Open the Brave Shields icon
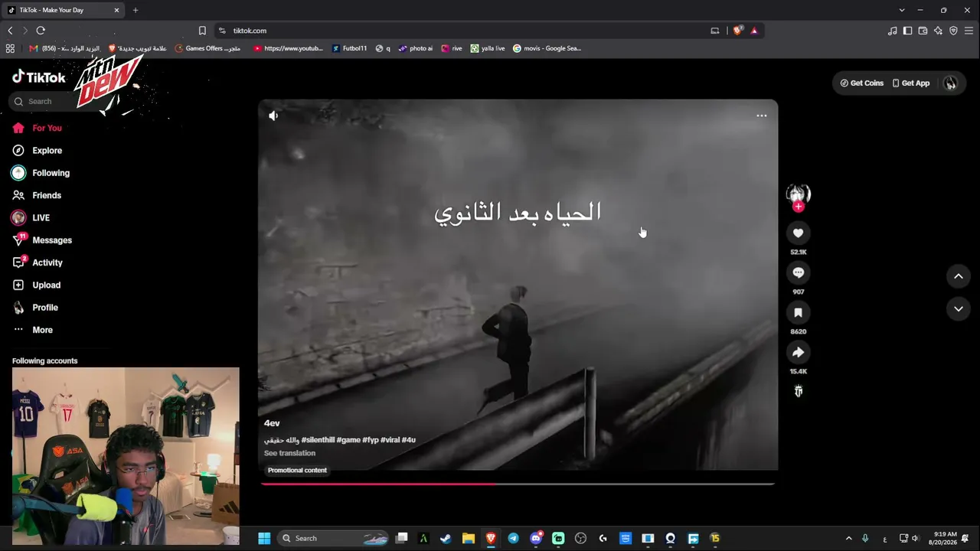The width and height of the screenshot is (980, 551). [x=738, y=31]
